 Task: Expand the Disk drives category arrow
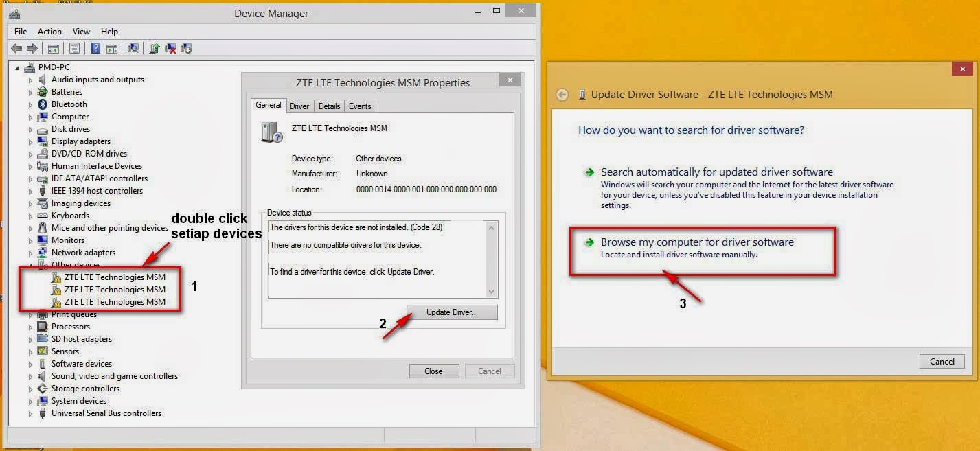pyautogui.click(x=30, y=130)
